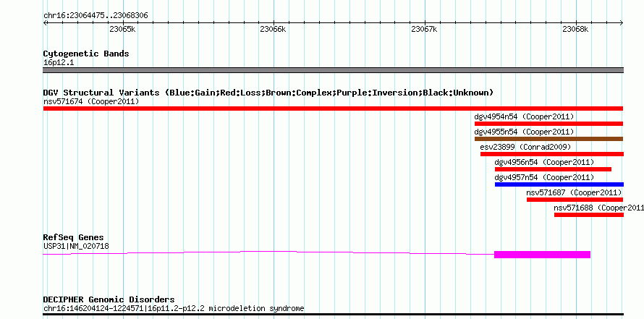The image size is (644, 319).
Task: Click the dgv4956n54 red loss bar
Action: (x=553, y=169)
